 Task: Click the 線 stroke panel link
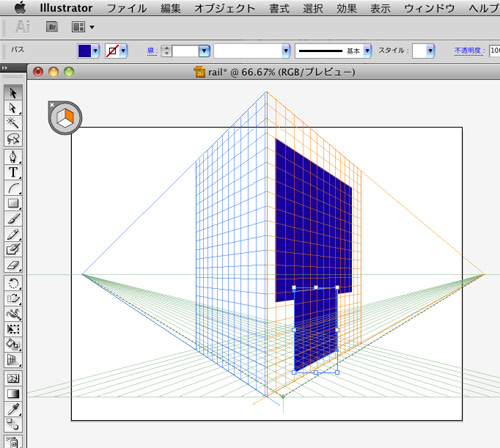(152, 51)
